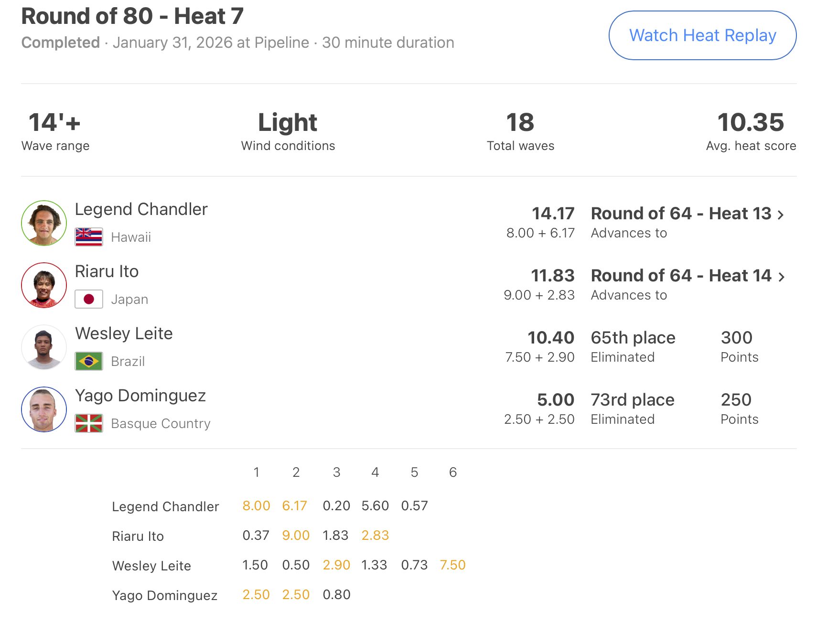Open Riaru Ito's athlete name link
This screenshot has width=816, height=644.
point(107,271)
